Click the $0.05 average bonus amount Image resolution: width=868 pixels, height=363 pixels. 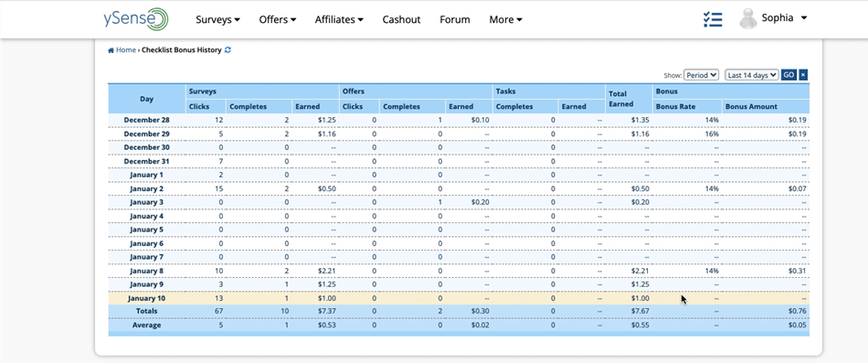pos(797,326)
